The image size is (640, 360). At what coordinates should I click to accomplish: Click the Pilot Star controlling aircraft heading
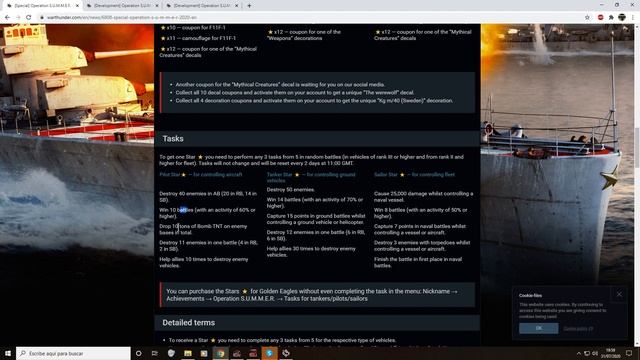click(200, 175)
